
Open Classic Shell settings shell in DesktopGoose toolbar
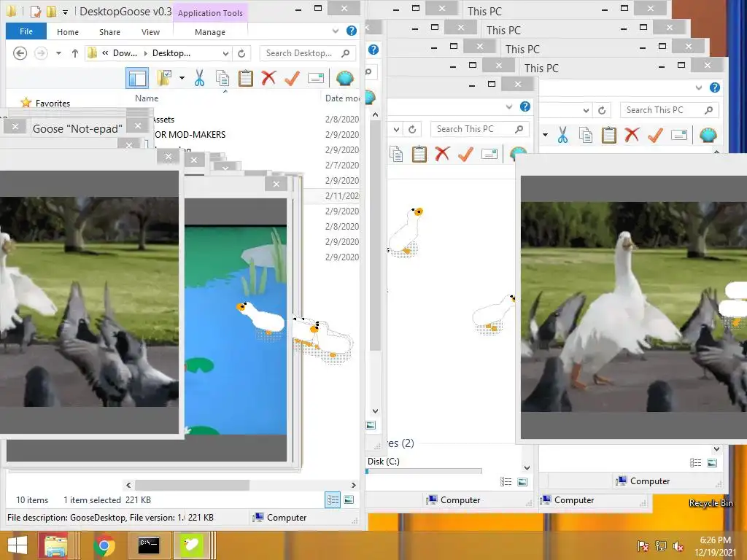(344, 78)
